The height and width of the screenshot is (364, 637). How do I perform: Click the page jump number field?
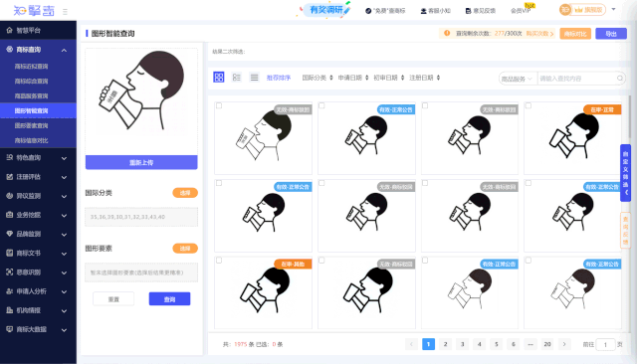point(605,344)
